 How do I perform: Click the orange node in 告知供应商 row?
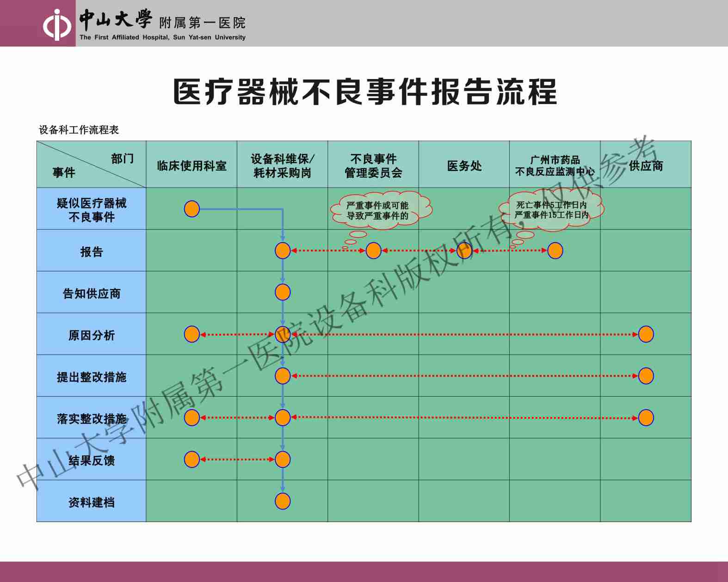coord(283,292)
